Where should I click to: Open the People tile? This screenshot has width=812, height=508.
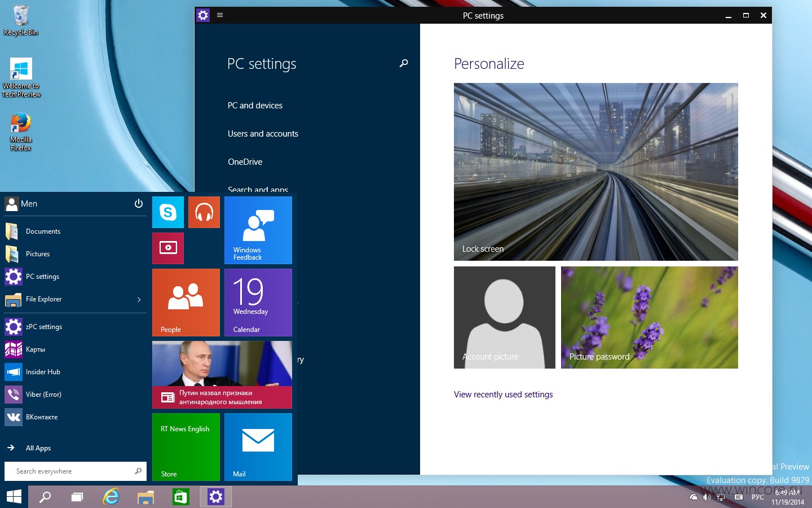click(x=186, y=303)
